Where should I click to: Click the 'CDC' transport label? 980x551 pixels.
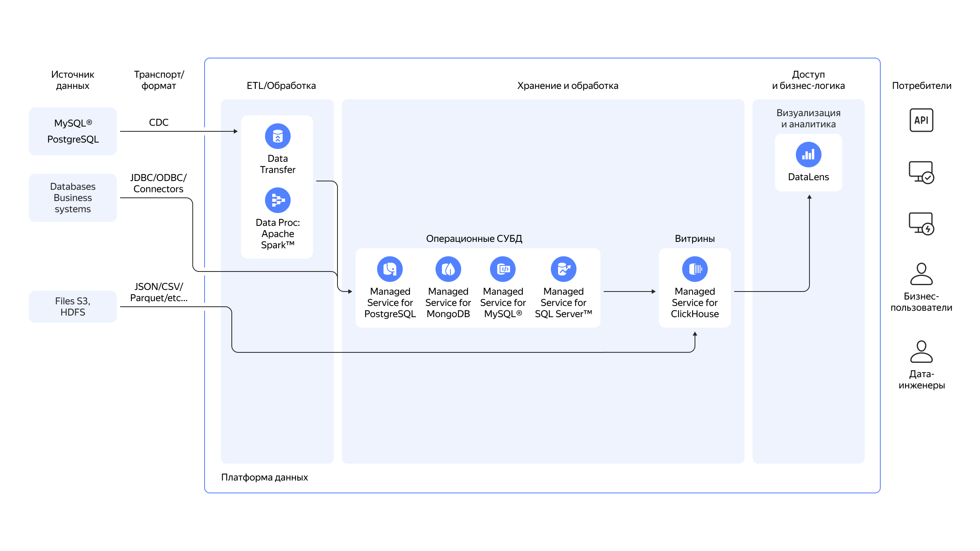click(x=159, y=123)
